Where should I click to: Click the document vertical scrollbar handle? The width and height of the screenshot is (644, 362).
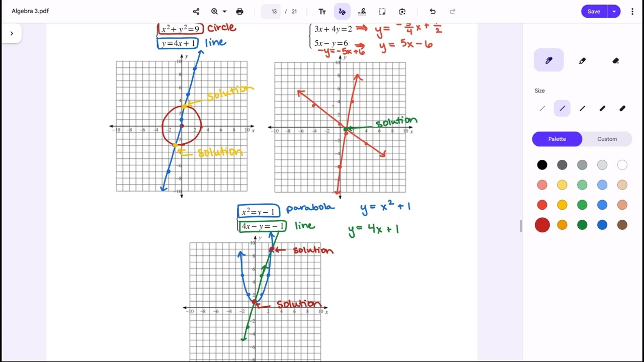point(520,226)
